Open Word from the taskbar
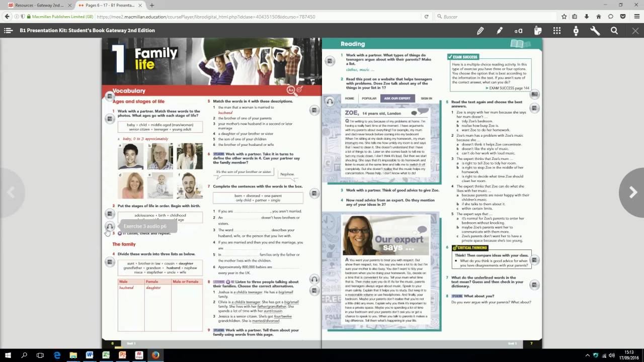Screen dimensions: 644x362 point(90,355)
